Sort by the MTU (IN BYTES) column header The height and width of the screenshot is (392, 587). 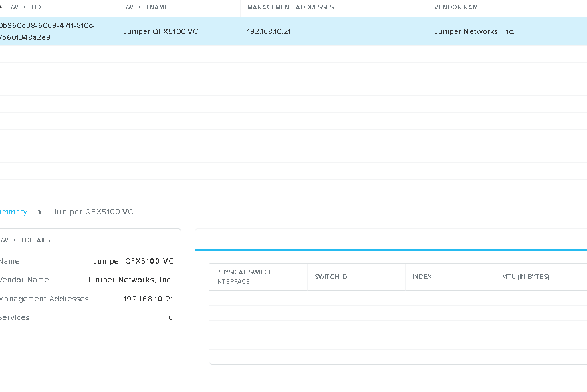pyautogui.click(x=525, y=276)
